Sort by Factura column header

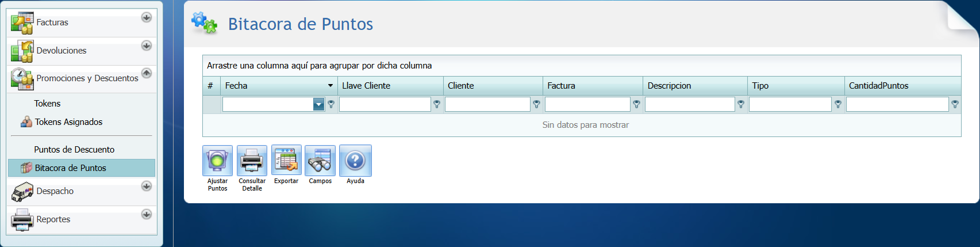point(593,86)
